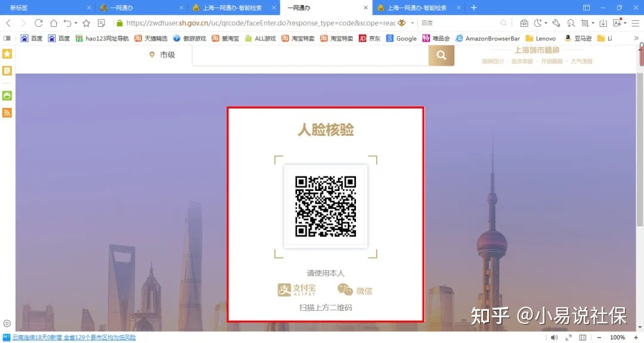Screen dimensions: 644x343
Task: Open the downloads manager icon
Action: click(x=603, y=23)
